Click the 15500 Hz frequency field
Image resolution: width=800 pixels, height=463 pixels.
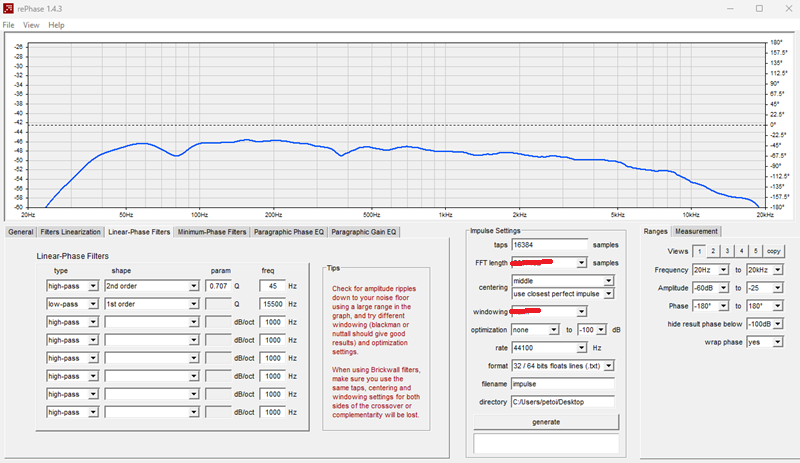[272, 304]
